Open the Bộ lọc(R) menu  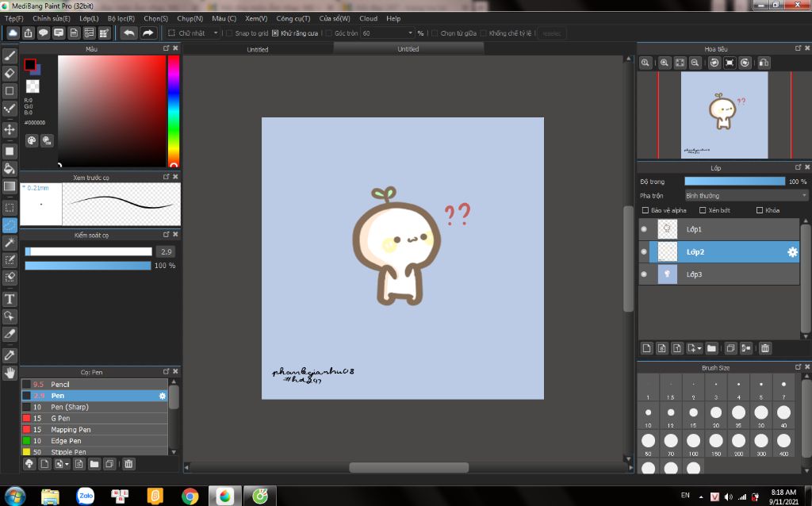coord(121,19)
